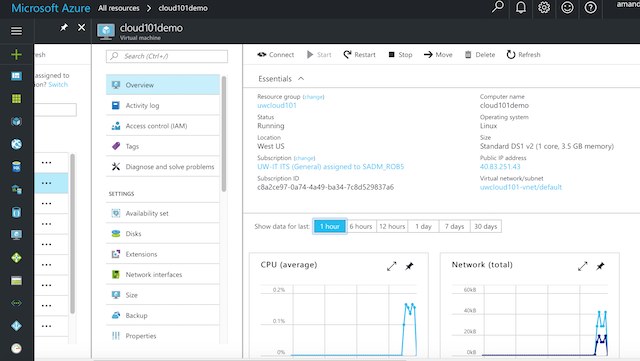Image resolution: width=640 pixels, height=361 pixels.
Task: Open Backup settings
Action: tap(162, 315)
